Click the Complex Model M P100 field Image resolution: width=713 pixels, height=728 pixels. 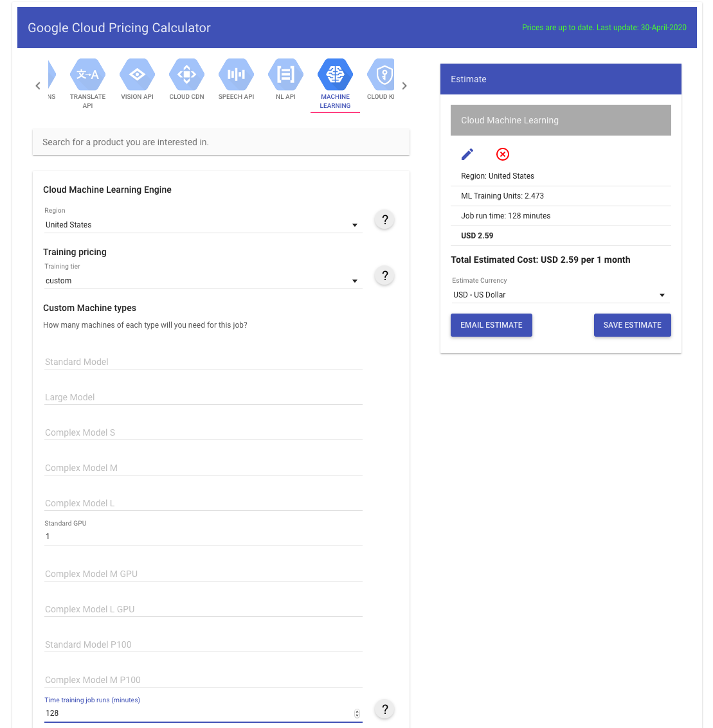coord(203,680)
